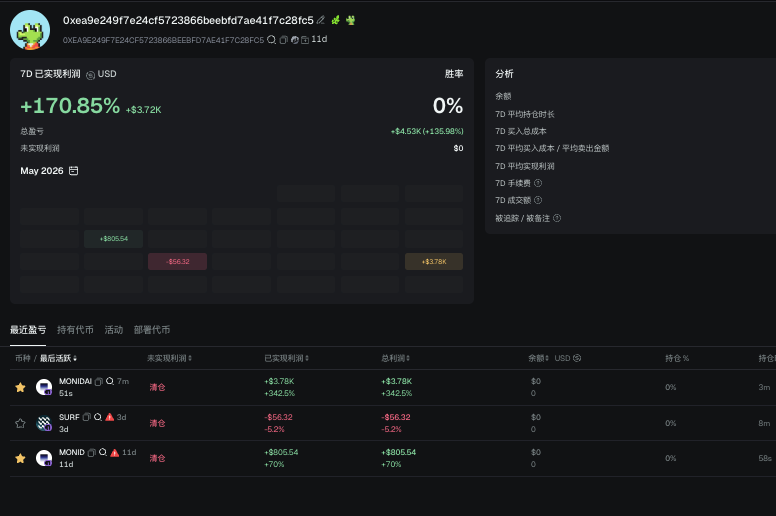Click the search icon in the MONIDAI row

(110, 381)
